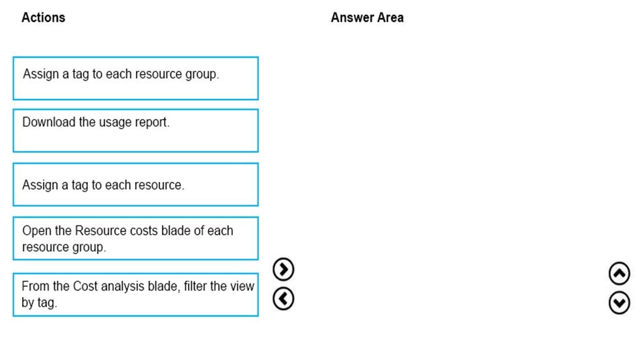
Task: Click the Actions heading
Action: point(43,18)
